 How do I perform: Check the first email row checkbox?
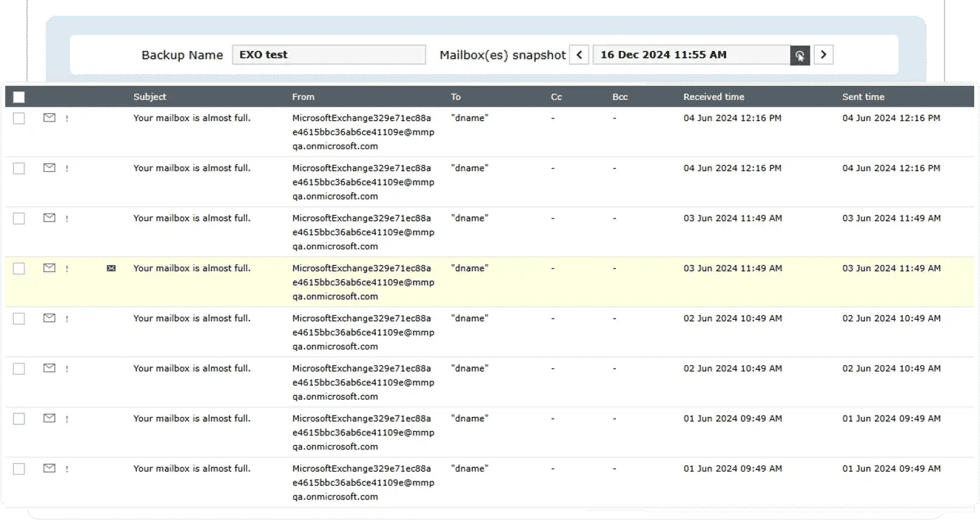19,118
